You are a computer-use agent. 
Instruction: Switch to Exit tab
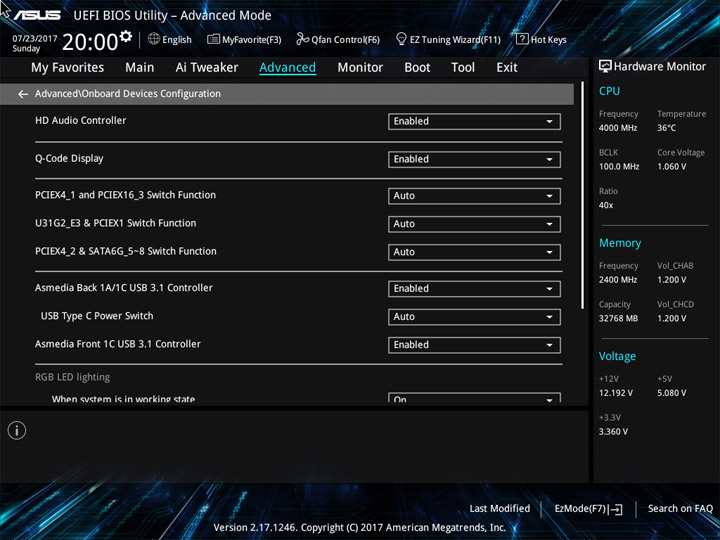pos(507,68)
